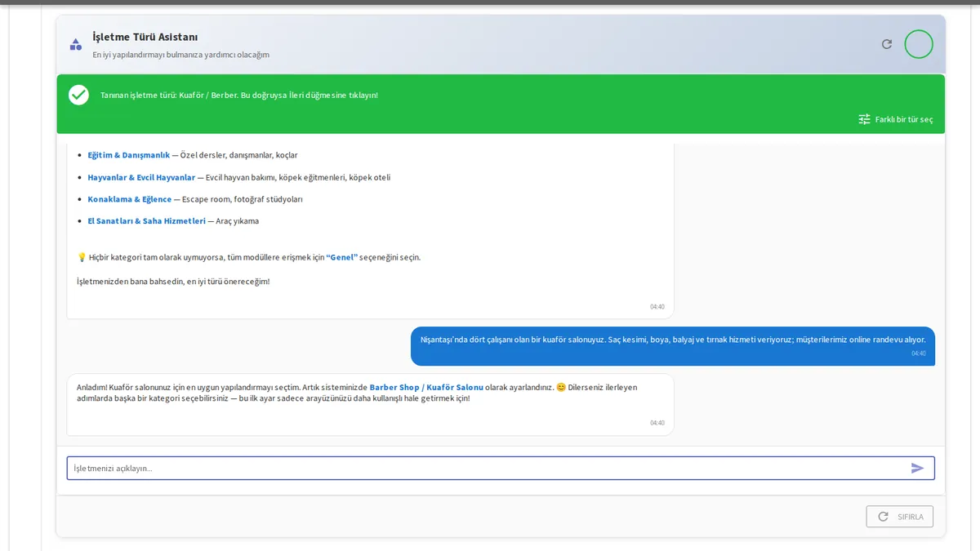Follow the Konaklama & Eğlence link
This screenshot has width=980, height=551.
point(130,199)
